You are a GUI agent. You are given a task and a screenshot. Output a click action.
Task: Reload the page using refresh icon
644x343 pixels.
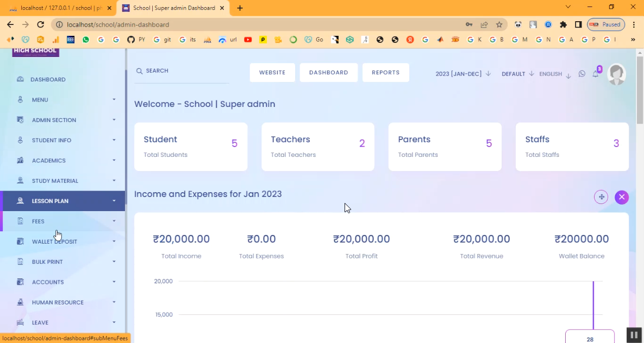[40, 24]
